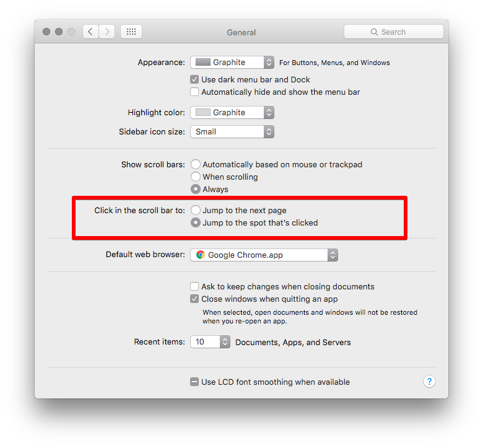Viewport: 483px width, 448px height.
Task: Click the Google Chrome logo icon
Action: pyautogui.click(x=201, y=255)
